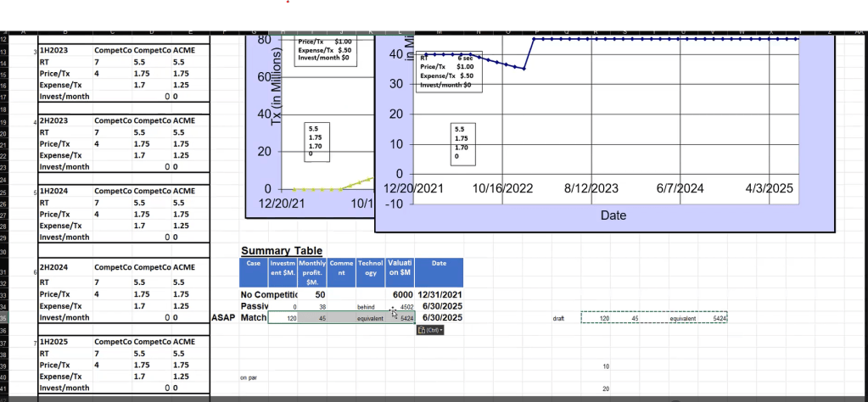Click the Summary Table title cell
Viewport: 868px width, 402px height.
(282, 250)
